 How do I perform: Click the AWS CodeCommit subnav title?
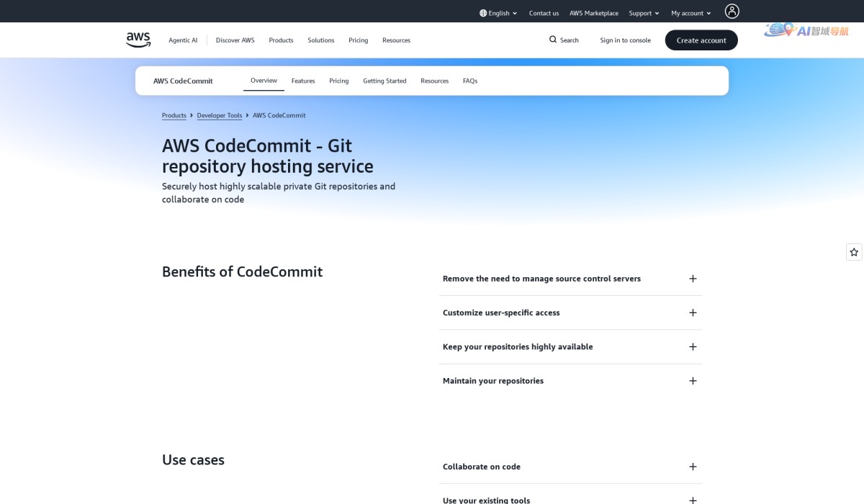(183, 81)
